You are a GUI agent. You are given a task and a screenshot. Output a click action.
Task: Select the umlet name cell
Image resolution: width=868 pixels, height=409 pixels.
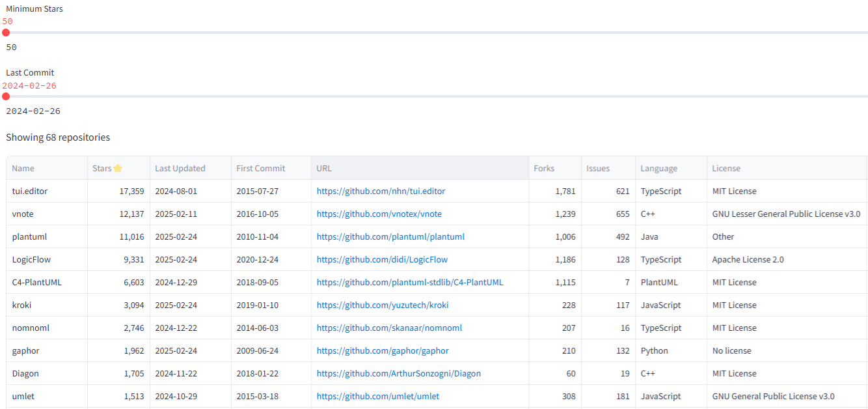pos(47,397)
